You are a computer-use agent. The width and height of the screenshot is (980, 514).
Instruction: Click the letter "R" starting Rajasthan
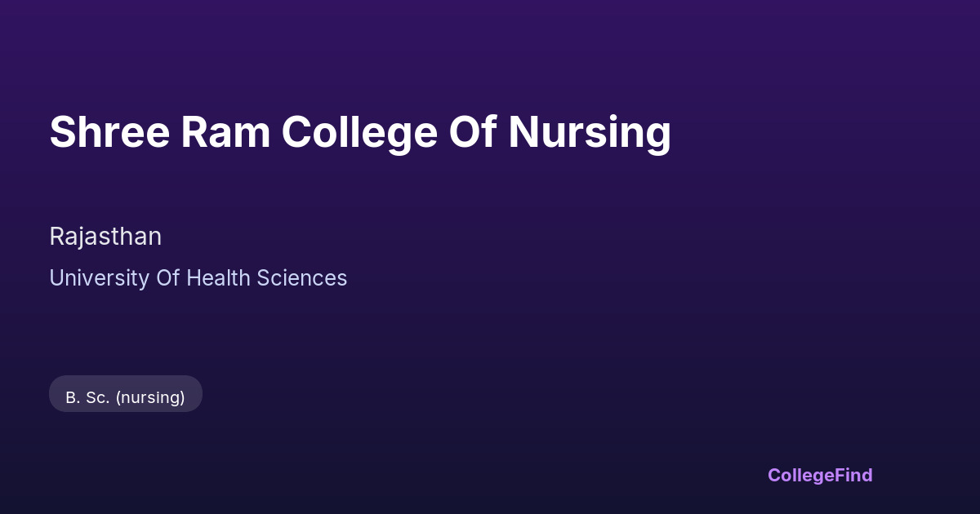coord(56,237)
